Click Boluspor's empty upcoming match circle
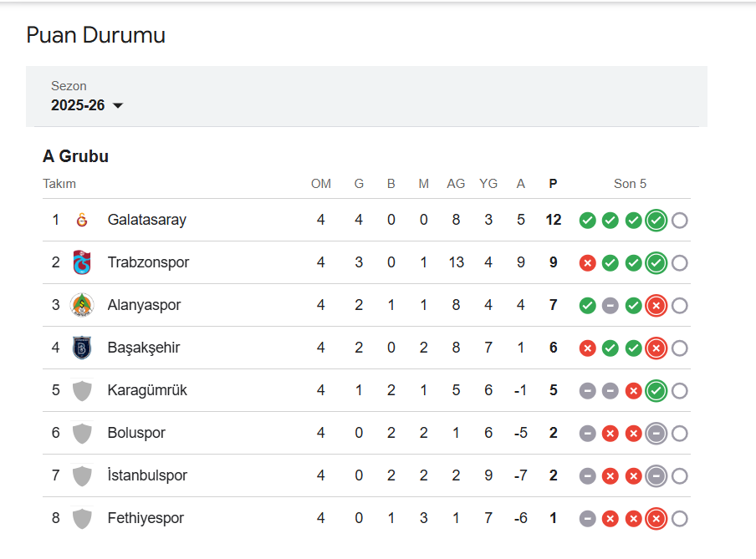 (680, 434)
